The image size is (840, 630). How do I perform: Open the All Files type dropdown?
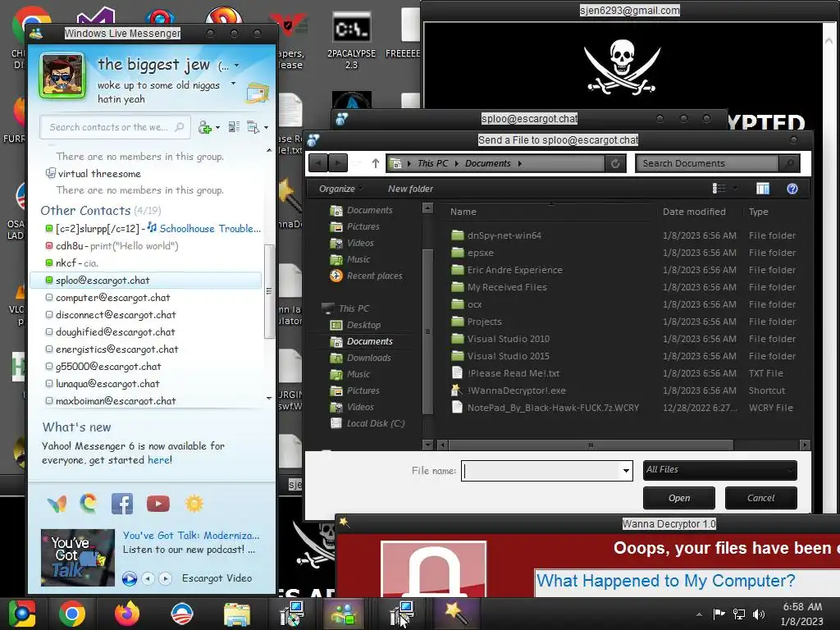[719, 470]
